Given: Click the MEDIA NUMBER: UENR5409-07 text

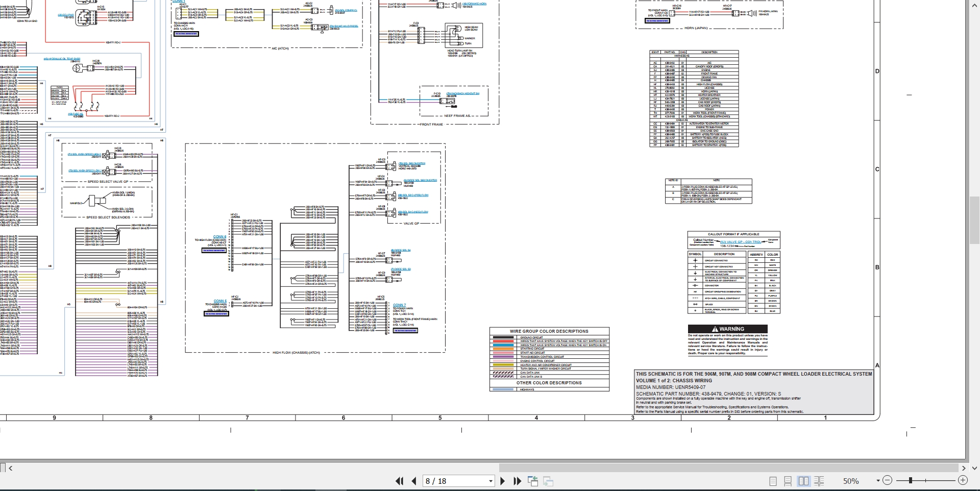Looking at the screenshot, I should point(671,387).
